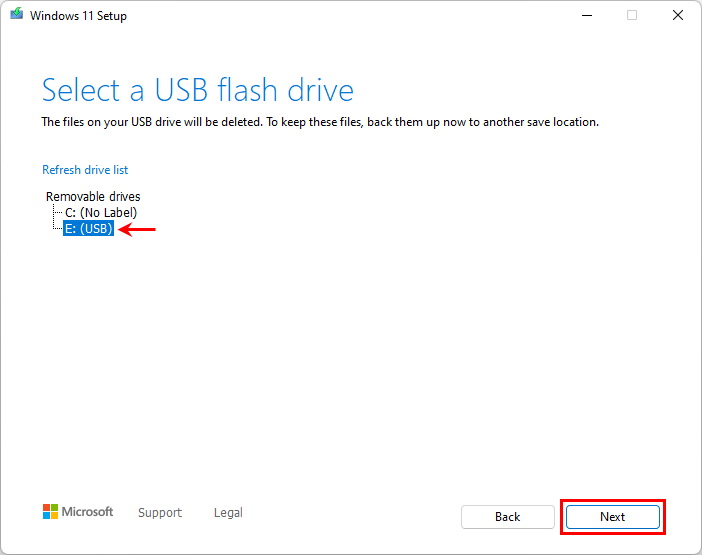
Task: Click the "Select a USB flash drive" heading
Action: click(198, 91)
